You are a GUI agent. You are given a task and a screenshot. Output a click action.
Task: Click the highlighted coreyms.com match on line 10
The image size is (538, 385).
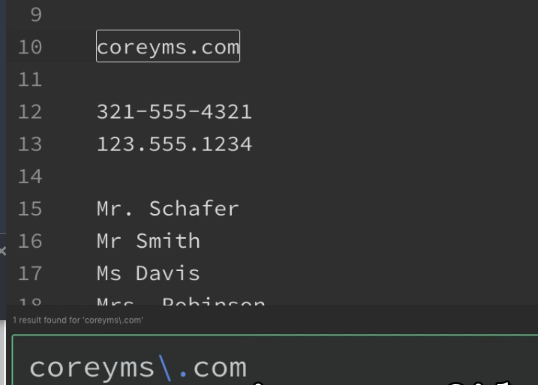point(168,46)
